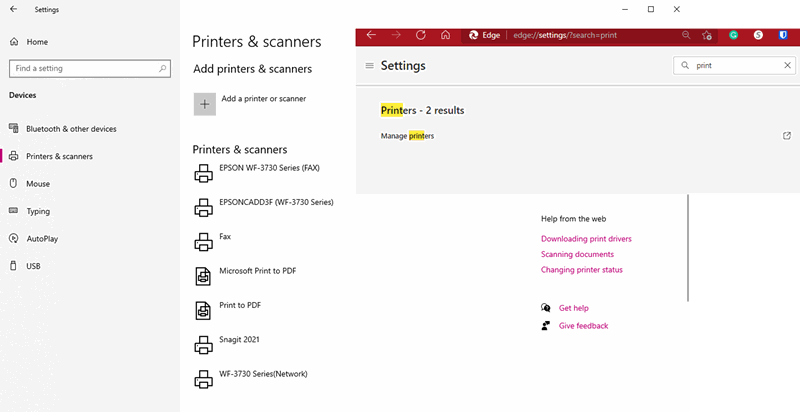The width and height of the screenshot is (800, 412).
Task: Click the plus to add a printer
Action: [x=204, y=104]
